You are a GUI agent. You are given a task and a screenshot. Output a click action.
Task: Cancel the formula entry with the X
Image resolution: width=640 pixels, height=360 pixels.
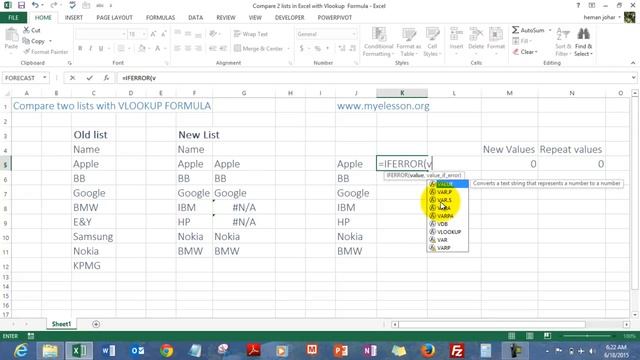[x=72, y=78]
